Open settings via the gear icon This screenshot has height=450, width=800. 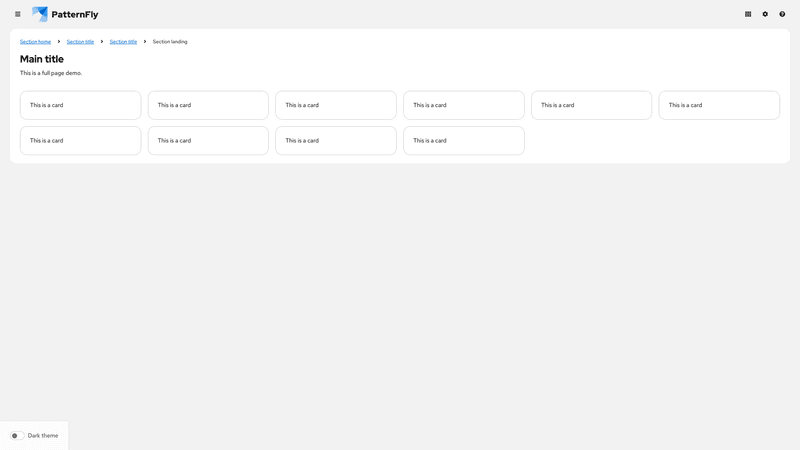(765, 14)
